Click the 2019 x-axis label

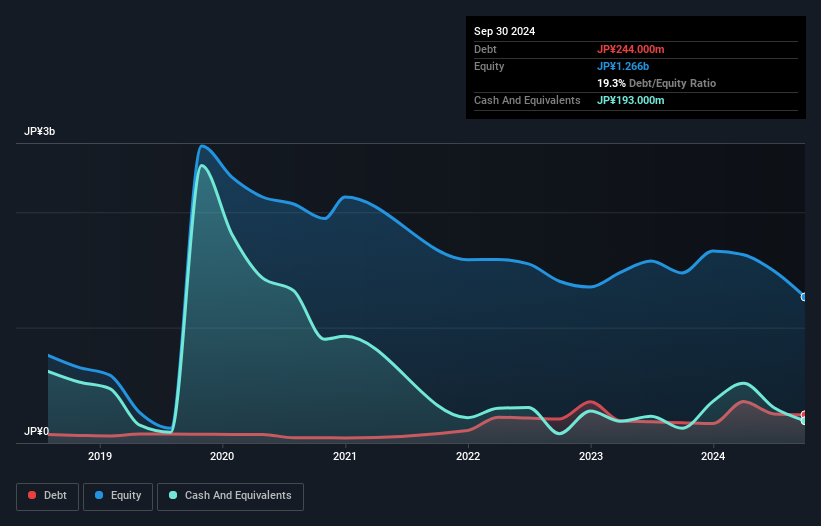[99, 456]
